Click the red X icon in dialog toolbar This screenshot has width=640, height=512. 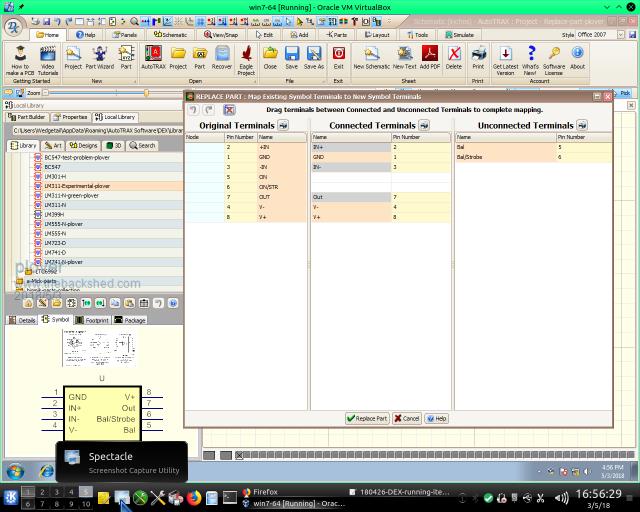pyautogui.click(x=229, y=110)
